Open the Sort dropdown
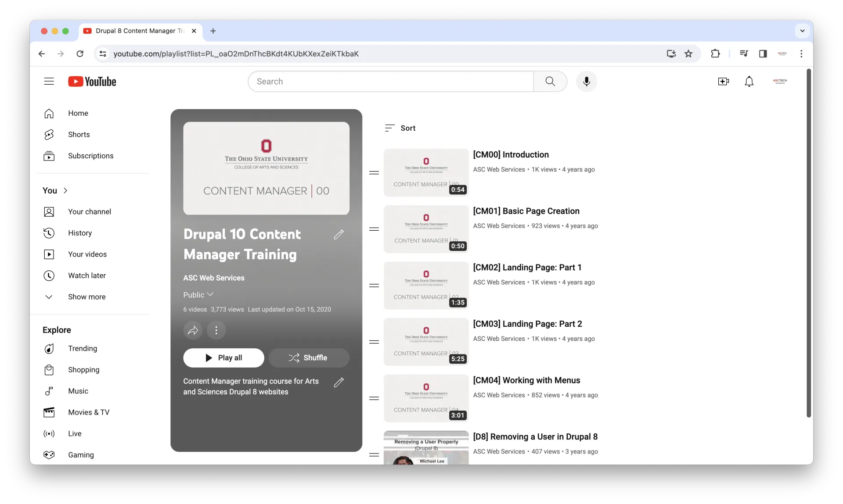This screenshot has width=843, height=504. pos(400,128)
